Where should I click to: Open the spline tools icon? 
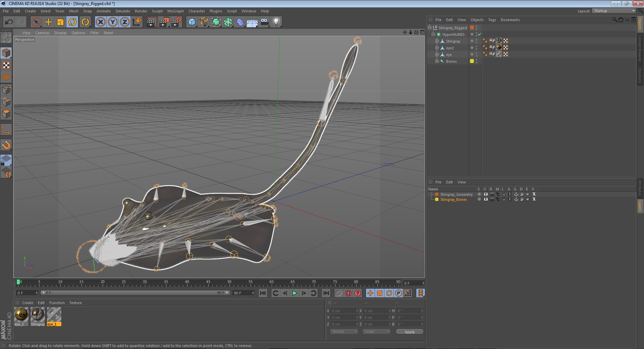pos(204,22)
